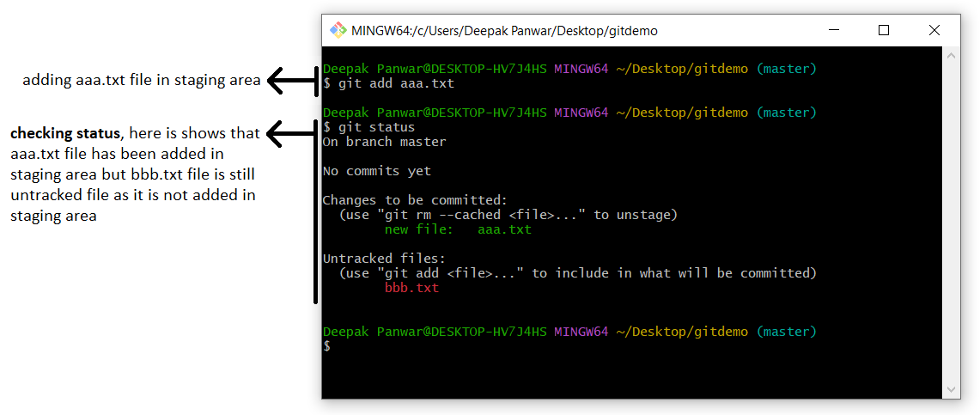Click the green 'new file: aaa.txt' entry
Viewport: 980px width, 415px height.
458,230
